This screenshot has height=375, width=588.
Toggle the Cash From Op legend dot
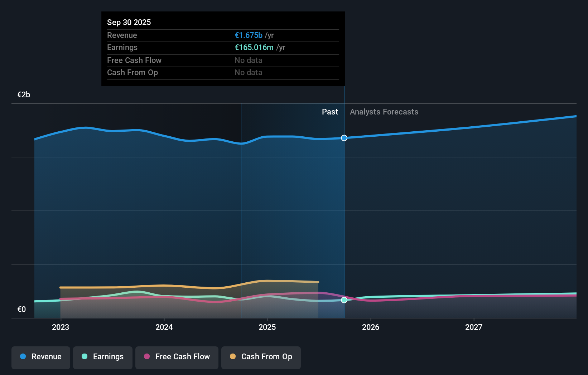pyautogui.click(x=233, y=357)
